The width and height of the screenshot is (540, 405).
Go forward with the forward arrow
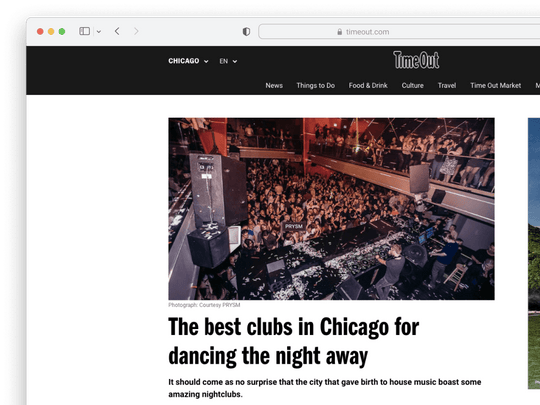(x=136, y=31)
